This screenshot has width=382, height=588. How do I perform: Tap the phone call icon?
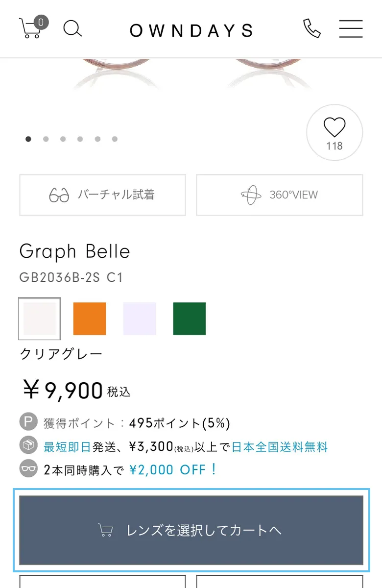[312, 28]
